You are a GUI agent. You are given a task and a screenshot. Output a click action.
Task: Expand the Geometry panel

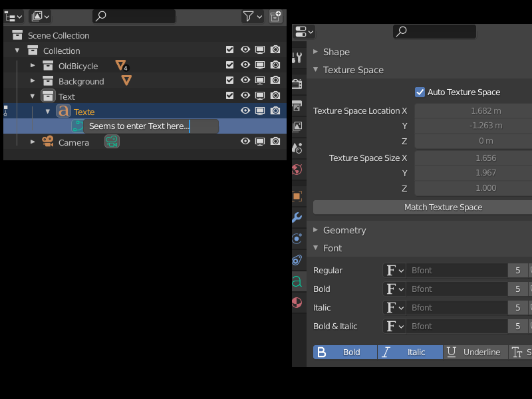(315, 230)
